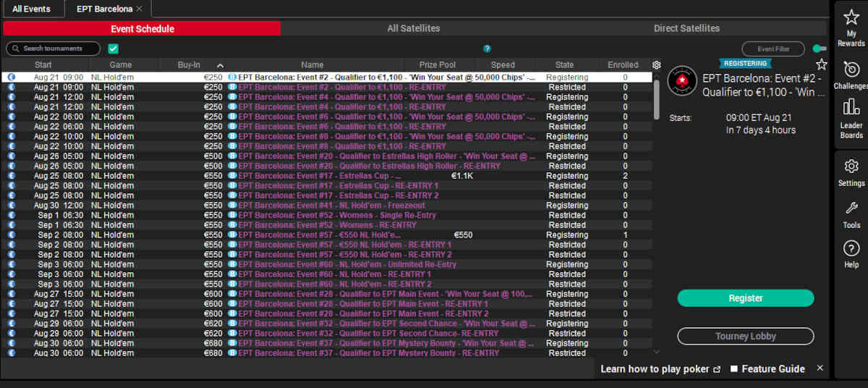Select Event #52 - Womens - RE-ENTRY row
This screenshot has width=868, height=388.
(x=327, y=225)
